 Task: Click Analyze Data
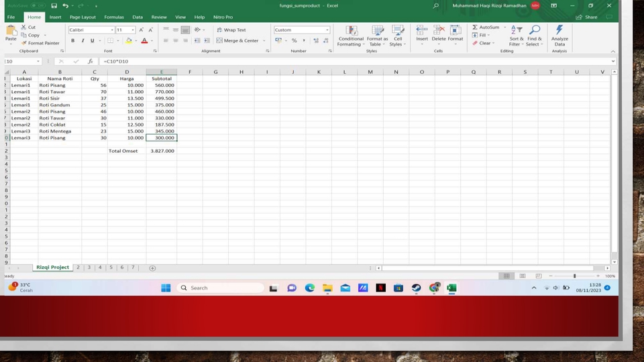pos(559,36)
